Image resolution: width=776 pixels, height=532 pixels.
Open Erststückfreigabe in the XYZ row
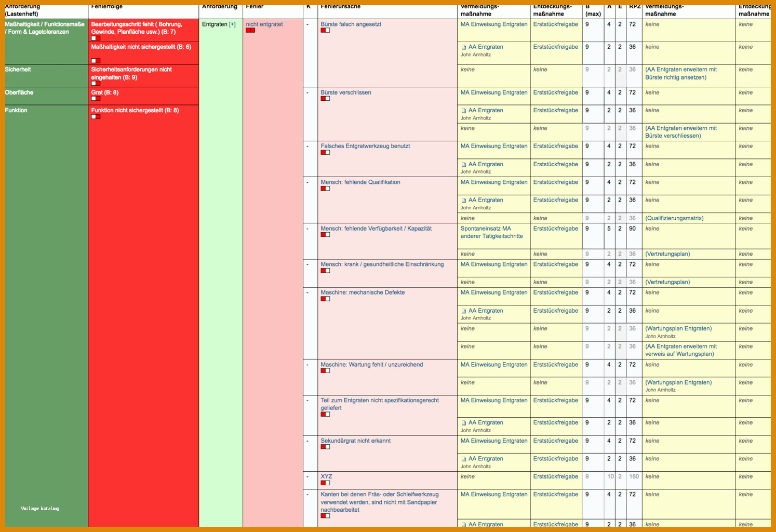[555, 476]
